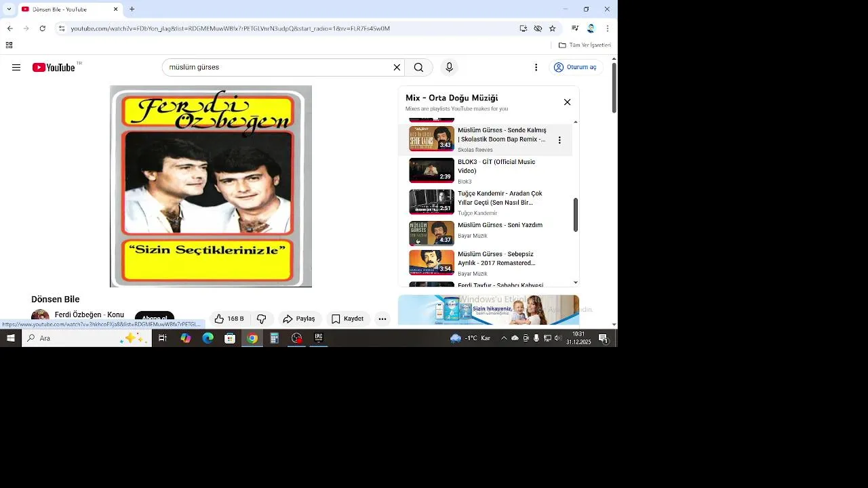Like the video (168 B)

tap(229, 319)
